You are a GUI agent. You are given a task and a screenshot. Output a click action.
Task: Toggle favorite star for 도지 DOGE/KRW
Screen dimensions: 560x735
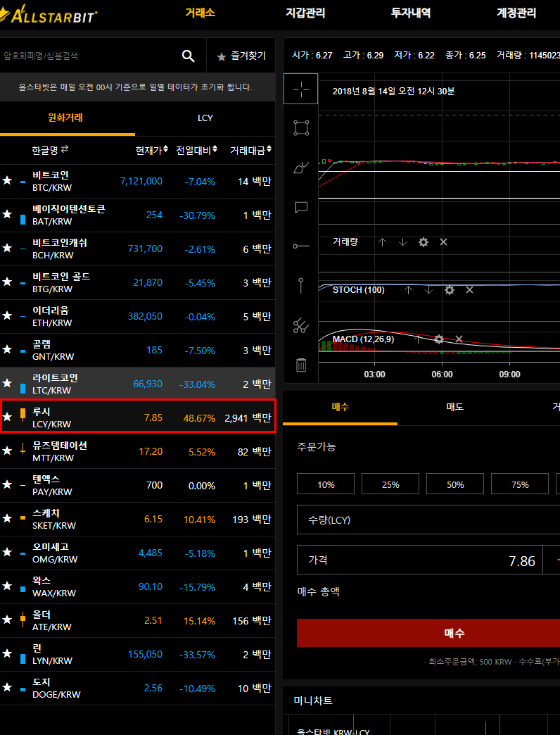coord(7,688)
